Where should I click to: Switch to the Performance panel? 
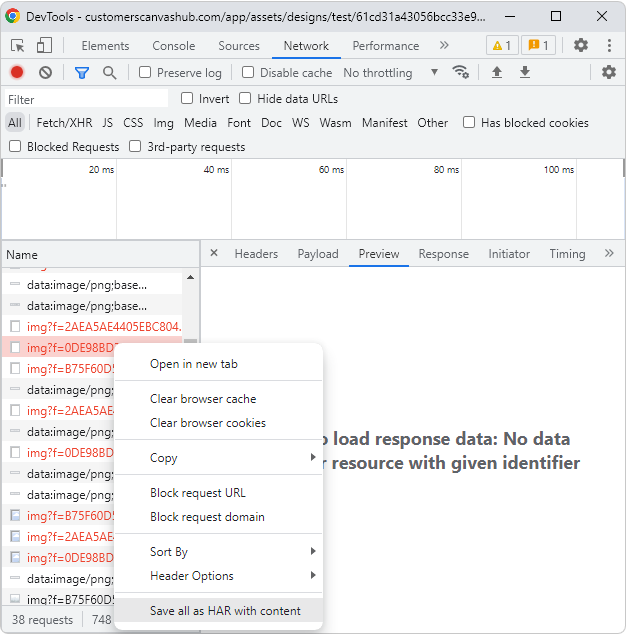pyautogui.click(x=386, y=46)
